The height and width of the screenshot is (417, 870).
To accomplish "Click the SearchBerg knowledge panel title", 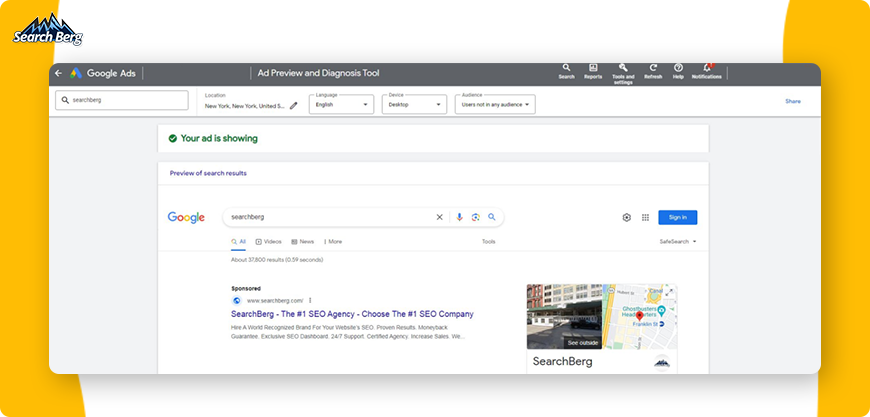I will pyautogui.click(x=563, y=362).
